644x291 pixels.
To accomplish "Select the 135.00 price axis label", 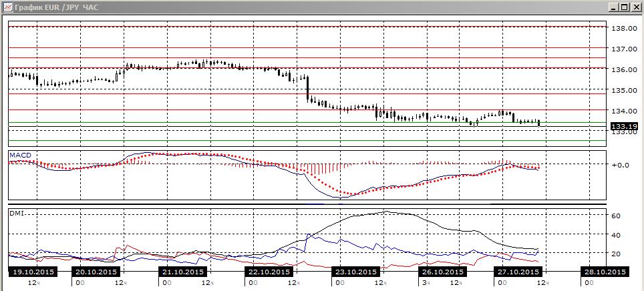I will pyautogui.click(x=625, y=90).
